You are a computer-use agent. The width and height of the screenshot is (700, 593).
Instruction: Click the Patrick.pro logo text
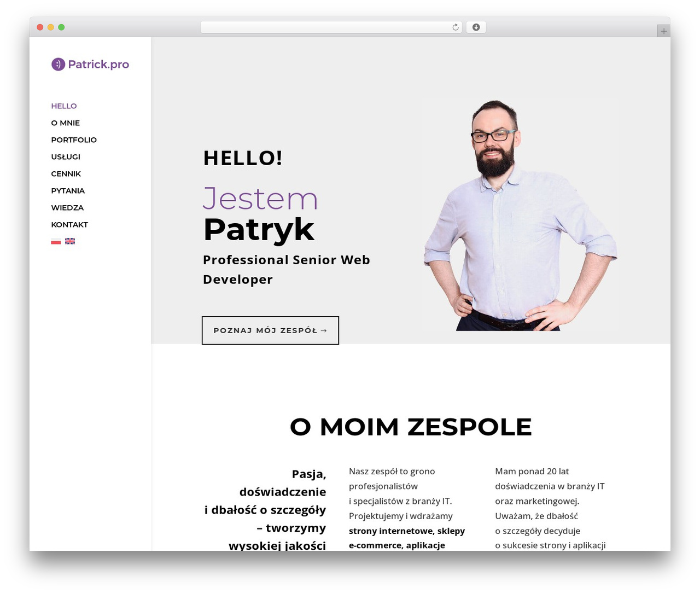pyautogui.click(x=98, y=65)
